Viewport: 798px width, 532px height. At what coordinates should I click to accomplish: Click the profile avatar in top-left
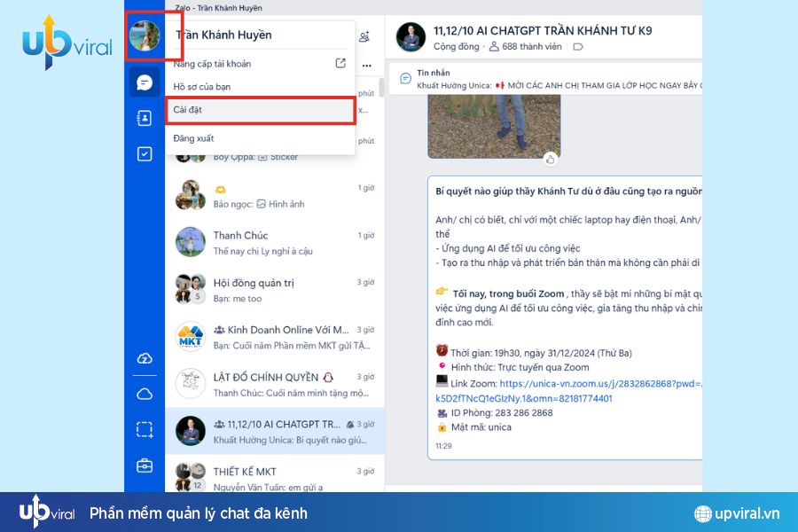pos(145,36)
